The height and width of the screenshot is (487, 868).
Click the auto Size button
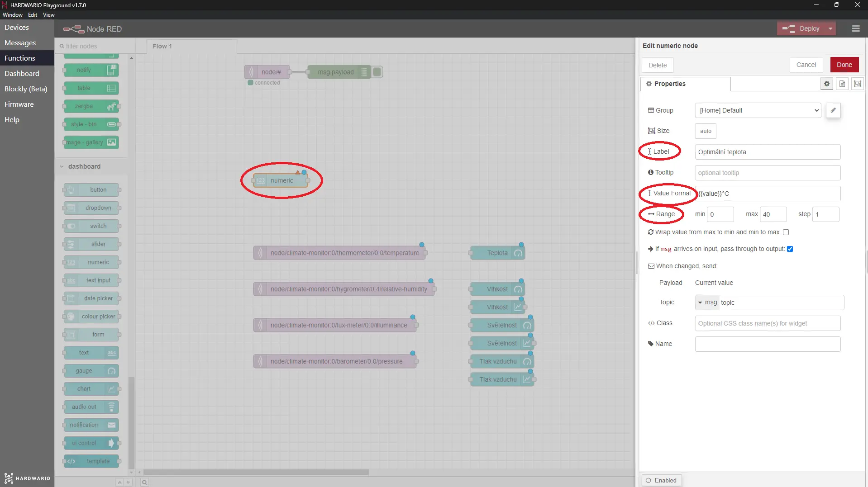point(706,131)
